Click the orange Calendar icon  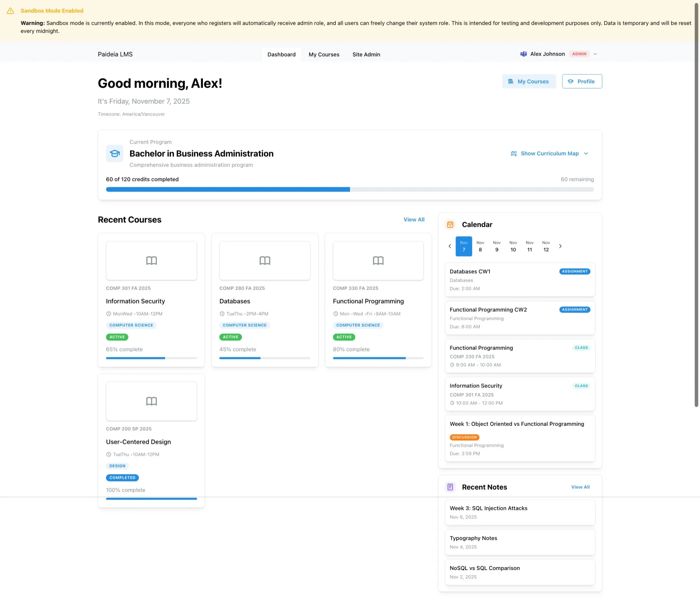(450, 224)
